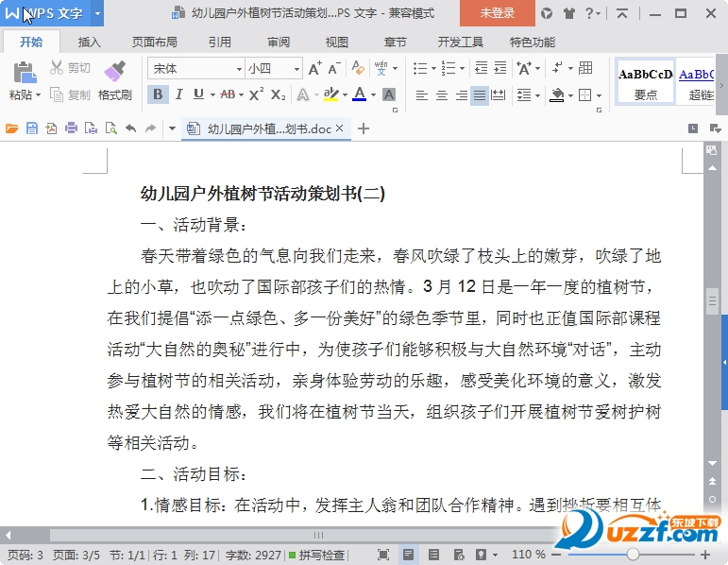Open the 插入 tab
Viewport: 728px width, 565px height.
(x=89, y=43)
